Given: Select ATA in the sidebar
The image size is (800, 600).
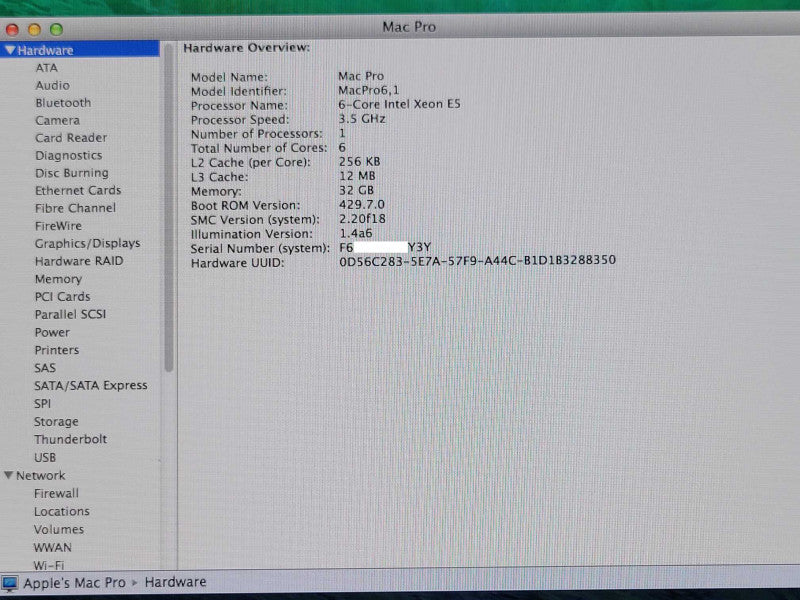Looking at the screenshot, I should coord(46,68).
